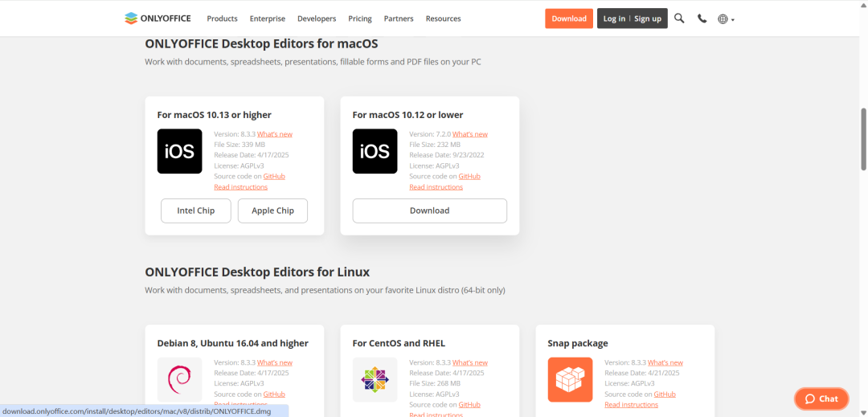Open the Partners menu

399,18
